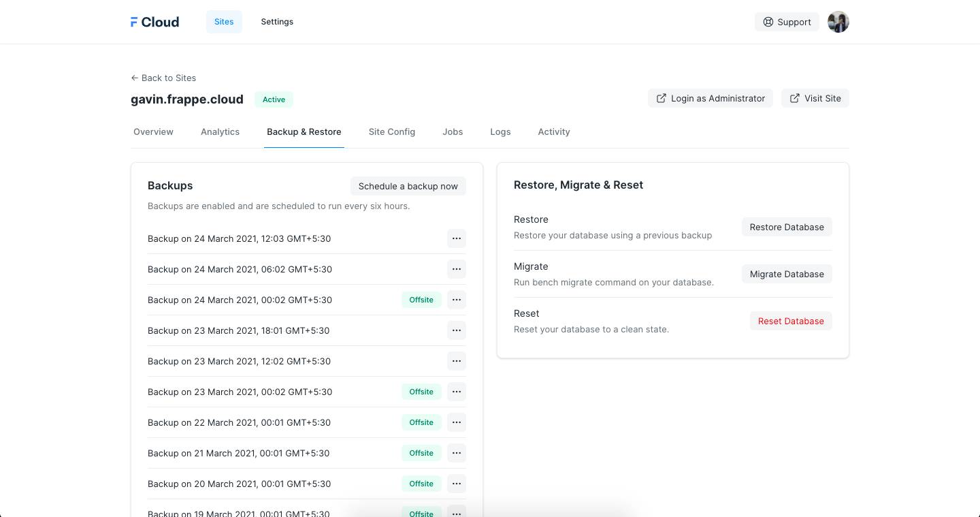Click Offsite badge on 24 March 00:02 backup

[421, 300]
